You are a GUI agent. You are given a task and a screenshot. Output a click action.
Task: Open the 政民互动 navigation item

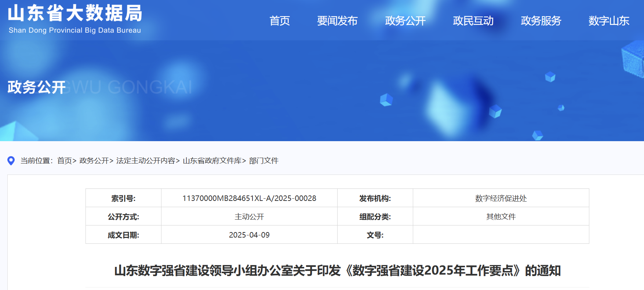(473, 21)
